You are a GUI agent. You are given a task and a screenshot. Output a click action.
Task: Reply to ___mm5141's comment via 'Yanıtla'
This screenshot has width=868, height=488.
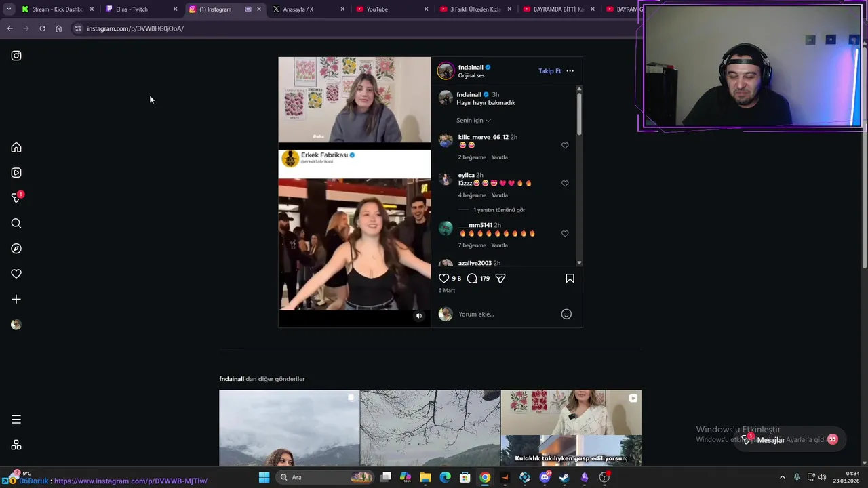[499, 245]
